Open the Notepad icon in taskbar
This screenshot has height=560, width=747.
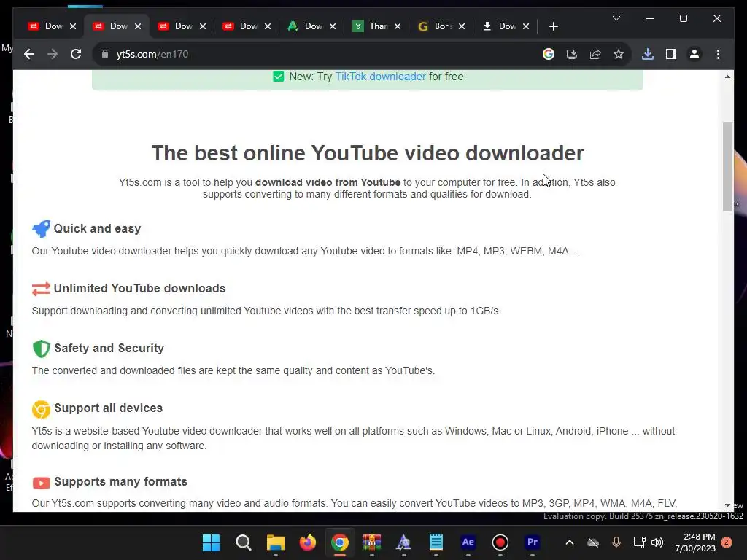click(436, 542)
